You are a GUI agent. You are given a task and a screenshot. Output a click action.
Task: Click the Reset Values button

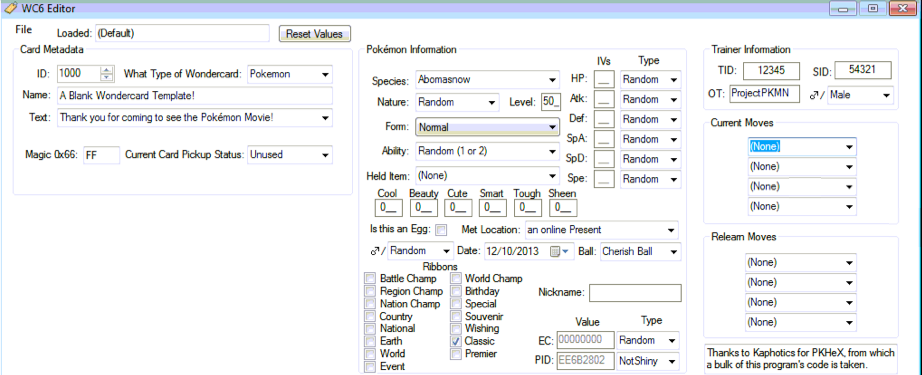point(314,34)
